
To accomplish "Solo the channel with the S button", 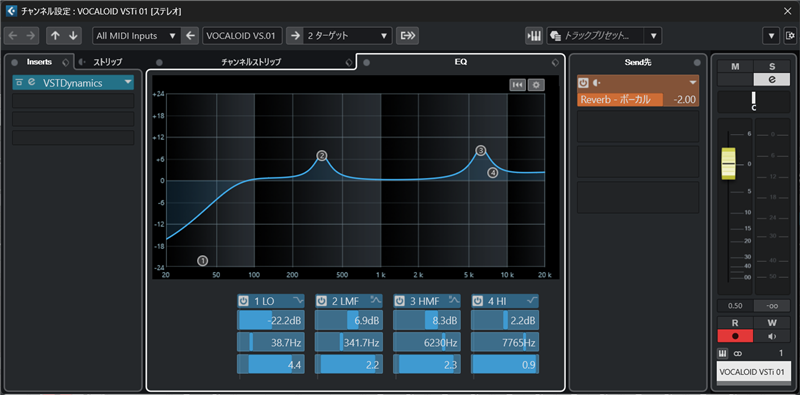I will click(x=771, y=66).
